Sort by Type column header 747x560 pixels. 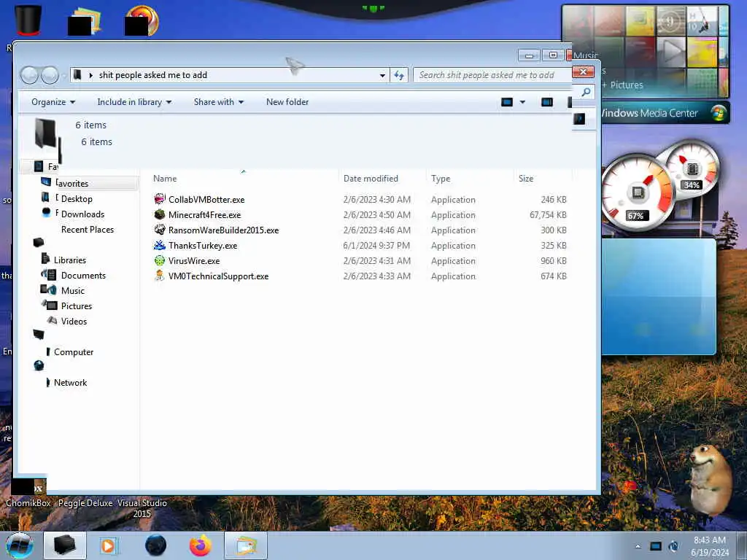click(x=441, y=179)
